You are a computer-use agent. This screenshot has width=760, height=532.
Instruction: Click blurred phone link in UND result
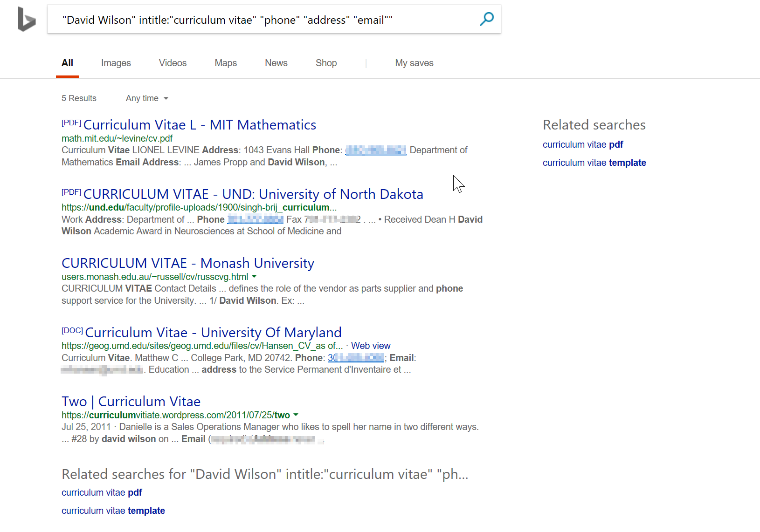[x=255, y=219]
